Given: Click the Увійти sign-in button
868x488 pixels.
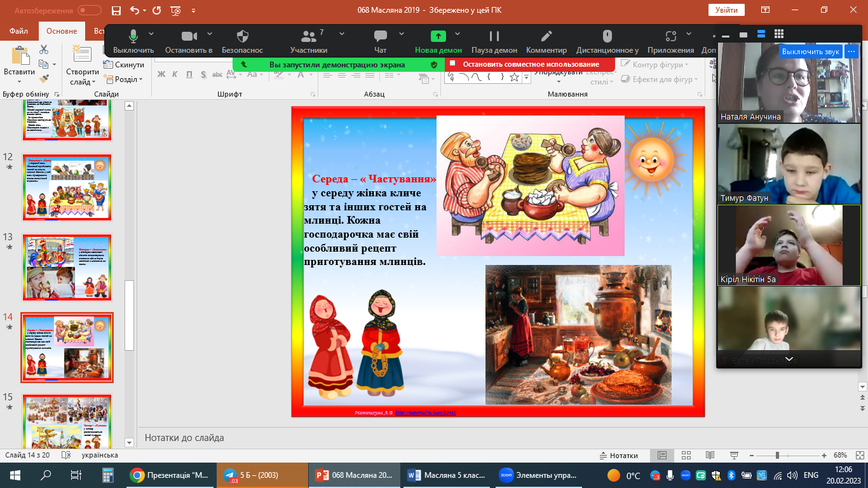Looking at the screenshot, I should pos(726,10).
